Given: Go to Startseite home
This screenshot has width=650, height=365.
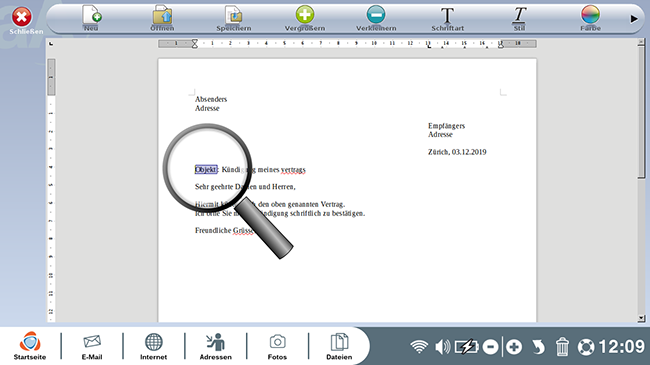Looking at the screenshot, I should coord(30,346).
